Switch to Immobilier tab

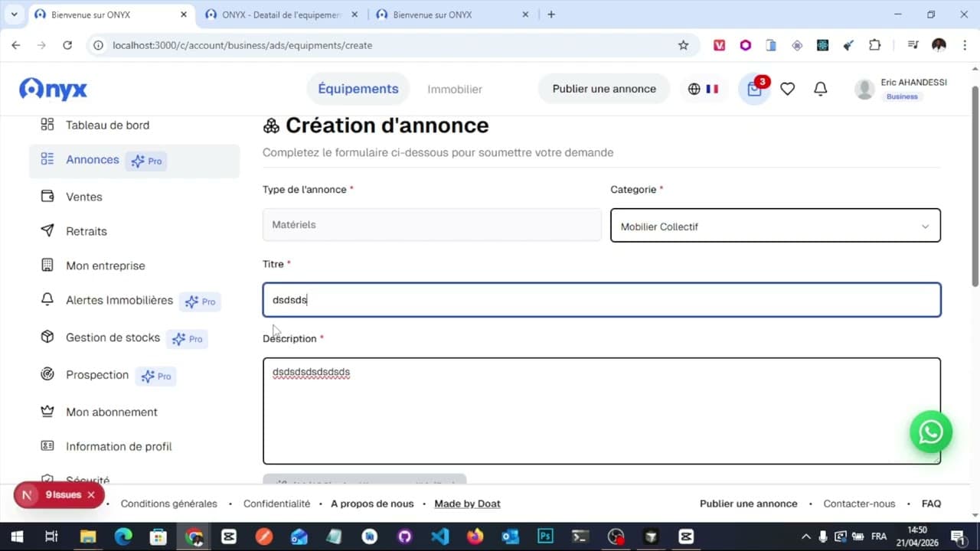455,90
